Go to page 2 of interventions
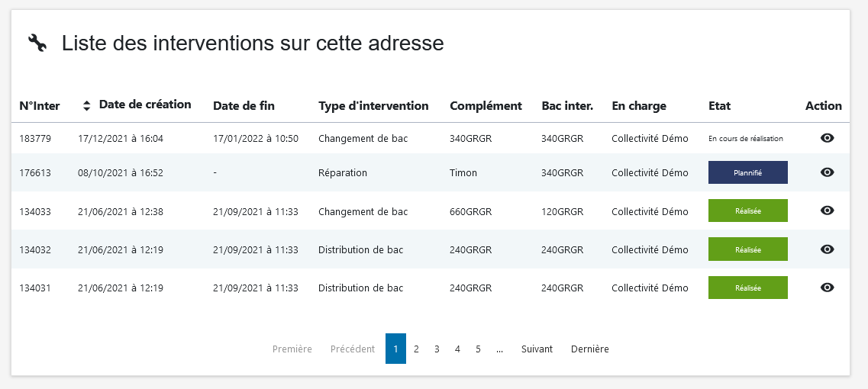This screenshot has width=868, height=389. 416,349
